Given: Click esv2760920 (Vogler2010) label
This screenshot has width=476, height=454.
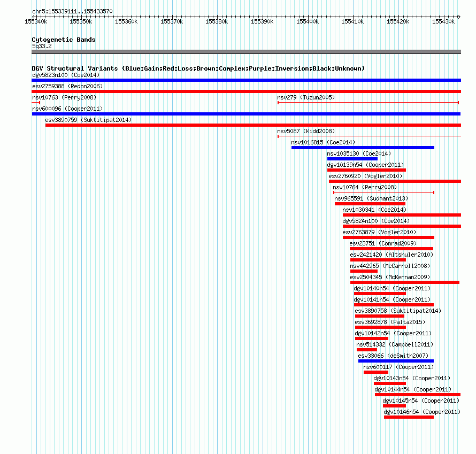Looking at the screenshot, I should [365, 176].
